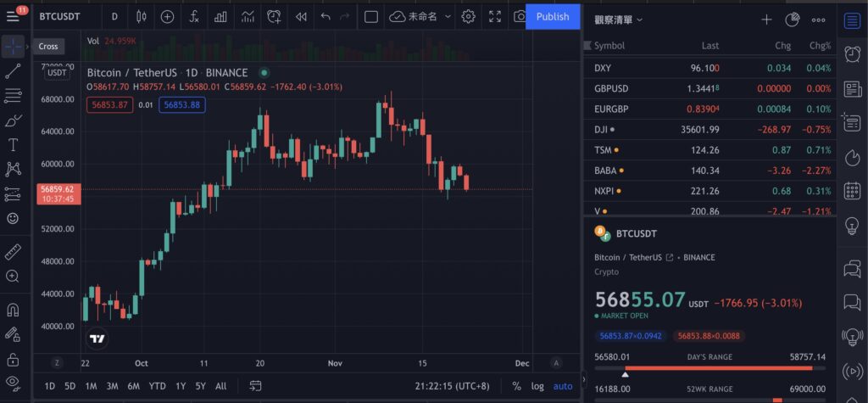Toggle magnet mode
This screenshot has width=868, height=403.
click(13, 310)
